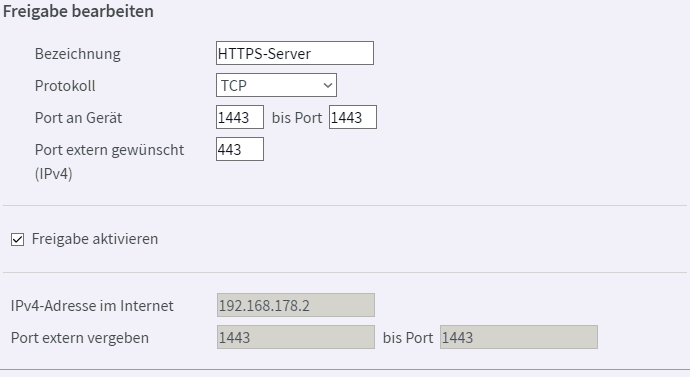Click bis Port text between device port fields
The width and height of the screenshot is (690, 377).
297,118
